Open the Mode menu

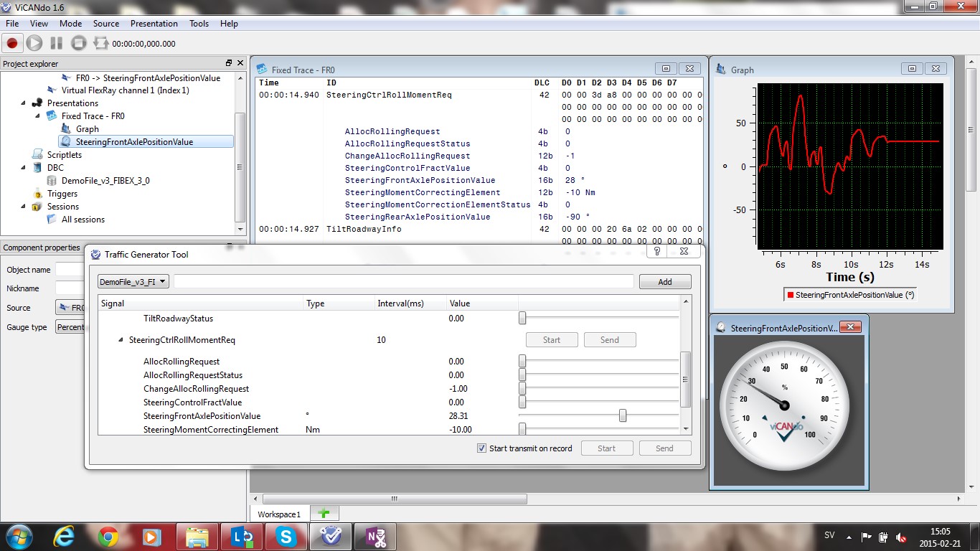[x=70, y=24]
